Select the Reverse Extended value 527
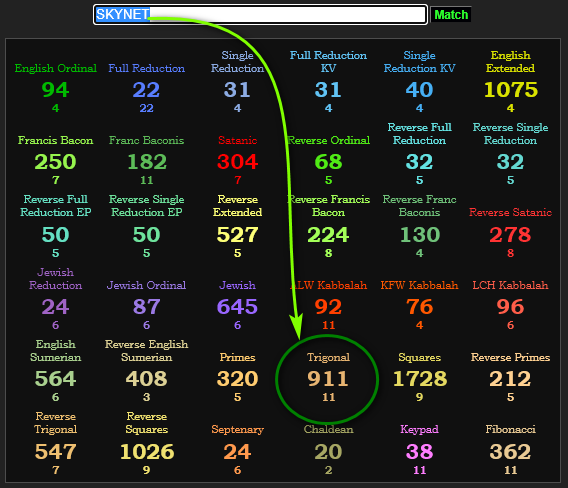Viewport: 568px width, 488px height. 237,234
